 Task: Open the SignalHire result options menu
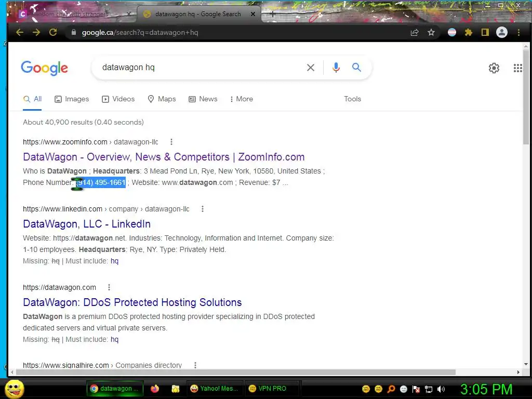pyautogui.click(x=195, y=365)
